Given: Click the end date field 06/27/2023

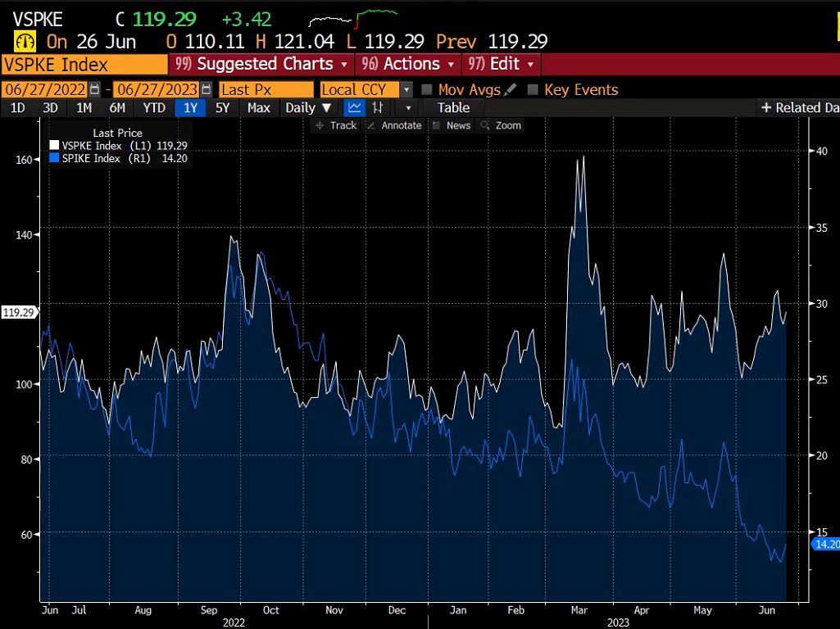Looking at the screenshot, I should point(157,89).
